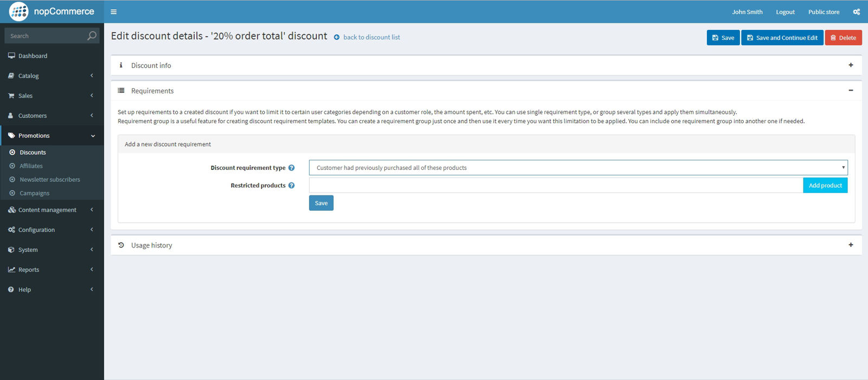Click the Promotions tags icon
Screen dimensions: 868x380
click(11, 136)
